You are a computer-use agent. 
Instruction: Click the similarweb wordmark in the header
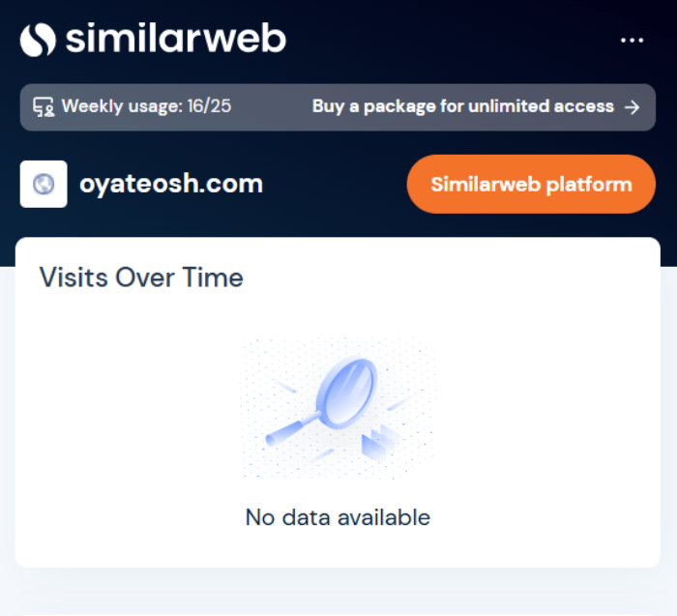click(x=176, y=39)
